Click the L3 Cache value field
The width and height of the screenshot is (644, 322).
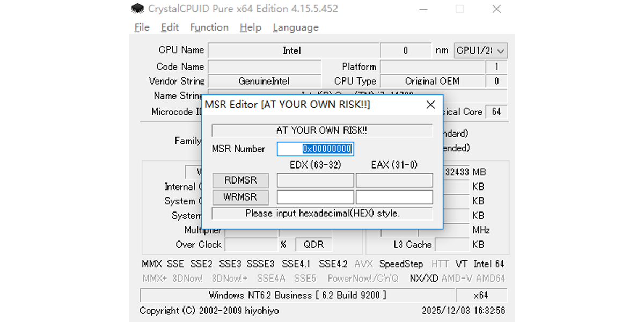pyautogui.click(x=452, y=245)
